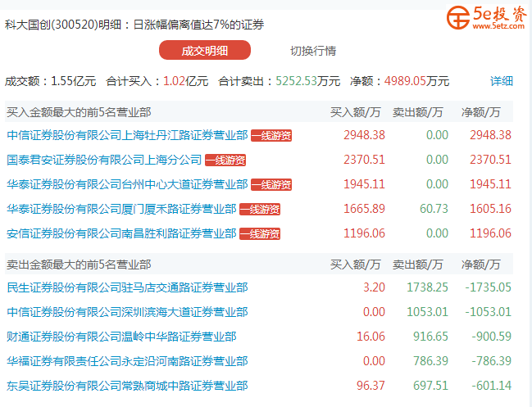The image size is (532, 407).
Task: Click 净额 4989.05万元 value
Action: 416,81
